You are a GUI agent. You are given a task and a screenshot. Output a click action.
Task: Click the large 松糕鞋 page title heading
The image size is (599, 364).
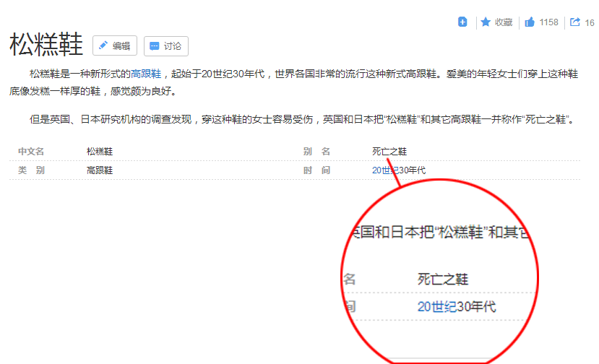click(46, 45)
